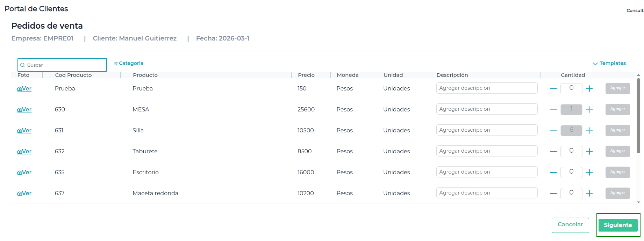This screenshot has height=241, width=644.
Task: Select quantity box for Maceta redonda
Action: coord(571,193)
